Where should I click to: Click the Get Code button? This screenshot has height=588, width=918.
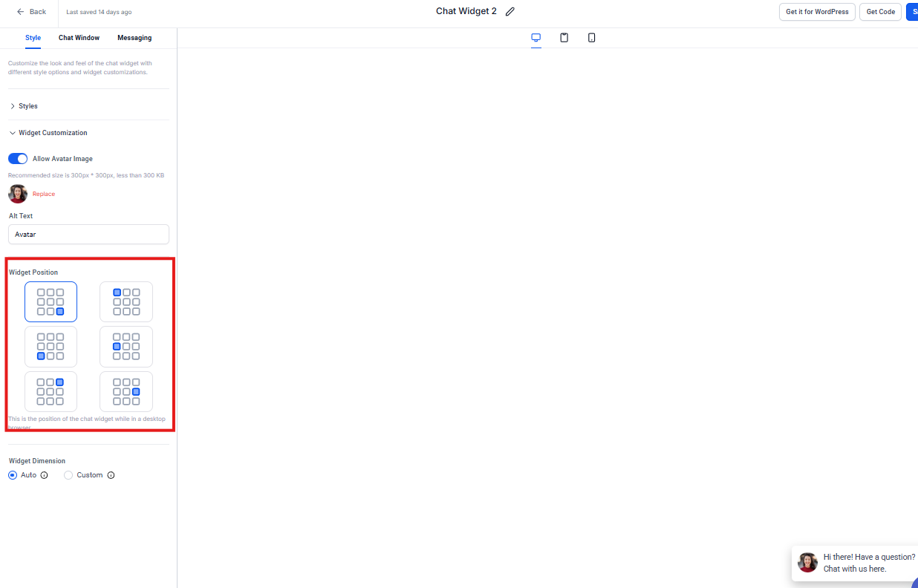(880, 12)
